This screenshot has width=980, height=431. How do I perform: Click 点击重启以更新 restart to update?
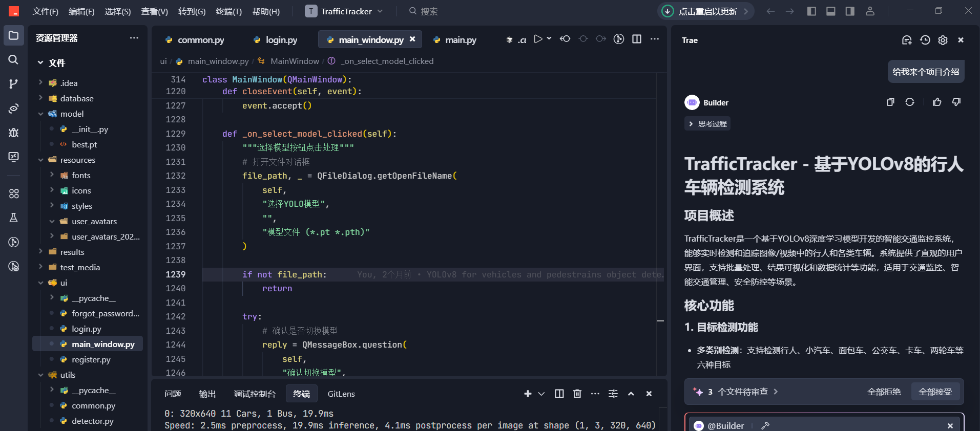coord(705,11)
